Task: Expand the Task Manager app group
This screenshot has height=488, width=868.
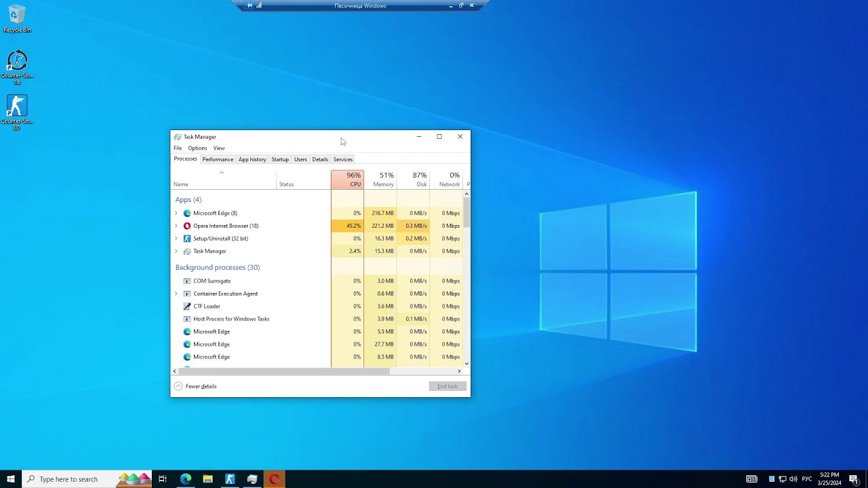Action: 176,251
